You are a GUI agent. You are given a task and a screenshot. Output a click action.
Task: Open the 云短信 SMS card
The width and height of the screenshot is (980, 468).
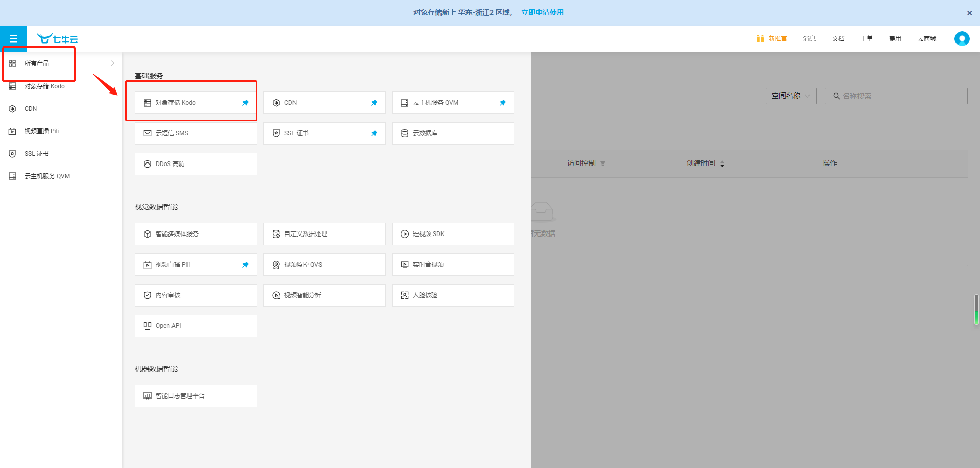coord(196,133)
